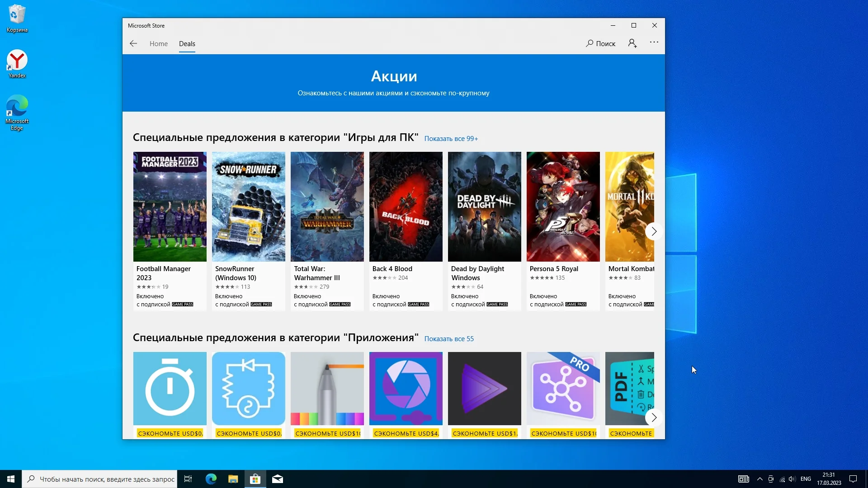Click the Показать все 55 link
The width and height of the screenshot is (868, 488).
click(449, 339)
